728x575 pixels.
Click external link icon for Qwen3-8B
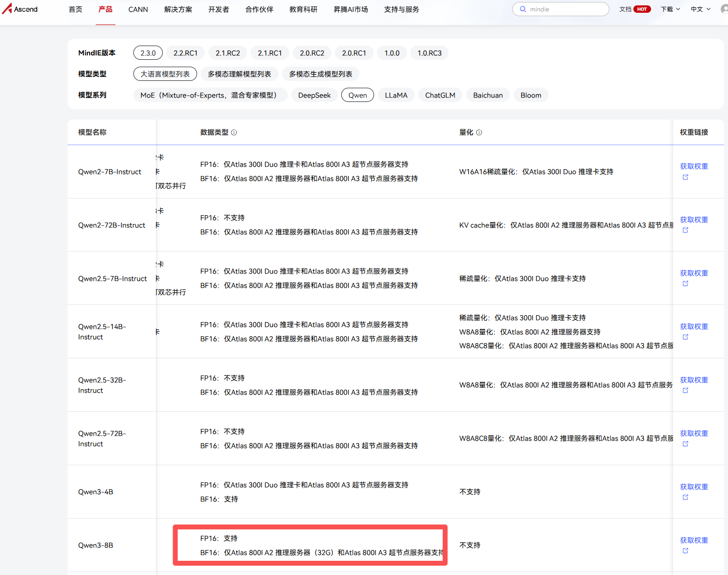coord(685,550)
